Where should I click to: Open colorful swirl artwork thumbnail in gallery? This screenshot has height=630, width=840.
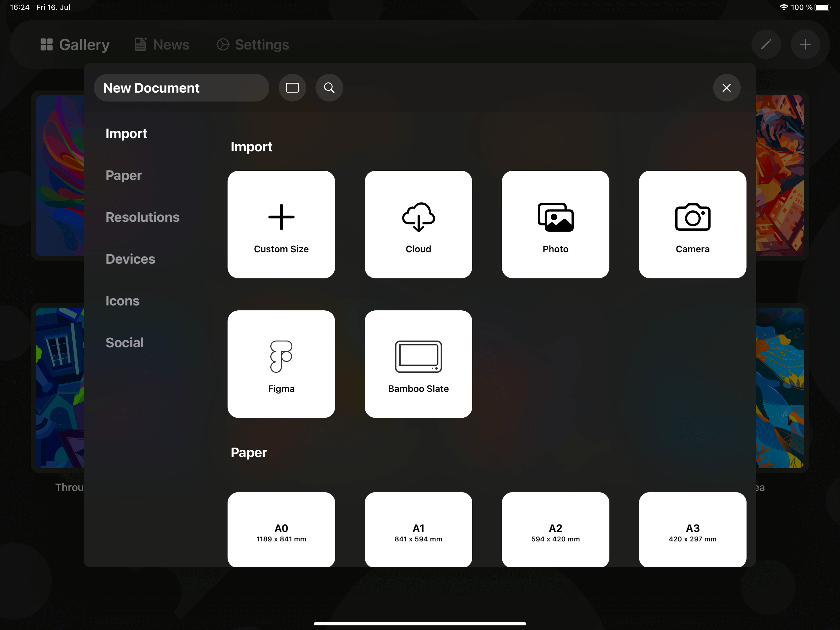point(60,176)
